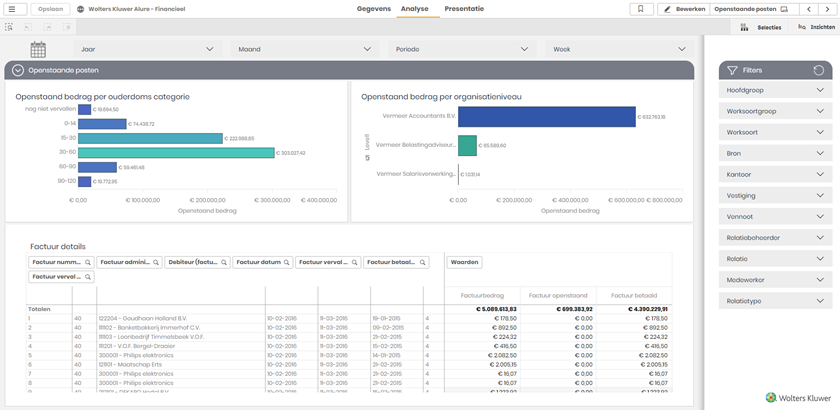Click the Waarden button in pivot table
This screenshot has width=840, height=410.
(464, 262)
